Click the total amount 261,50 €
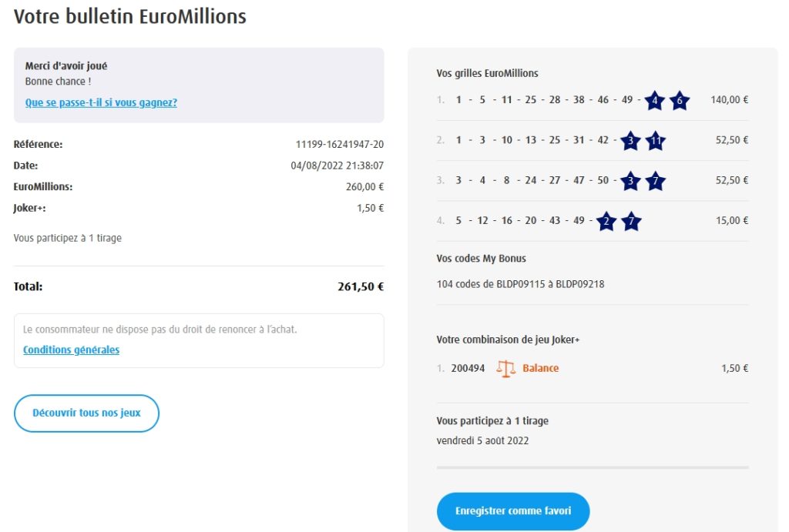This screenshot has height=532, width=789. pyautogui.click(x=360, y=286)
